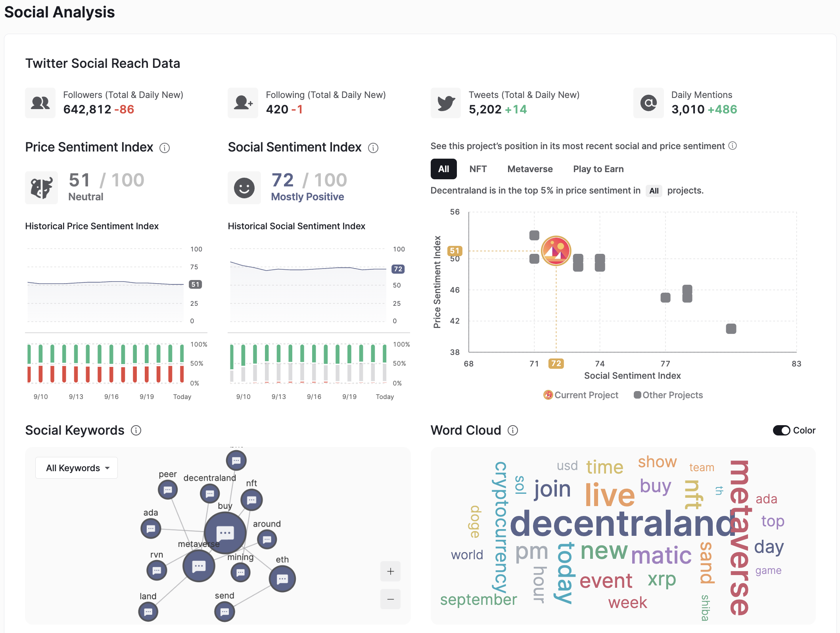Click the info icon next to Word Cloud
The image size is (840, 633).
tap(513, 430)
